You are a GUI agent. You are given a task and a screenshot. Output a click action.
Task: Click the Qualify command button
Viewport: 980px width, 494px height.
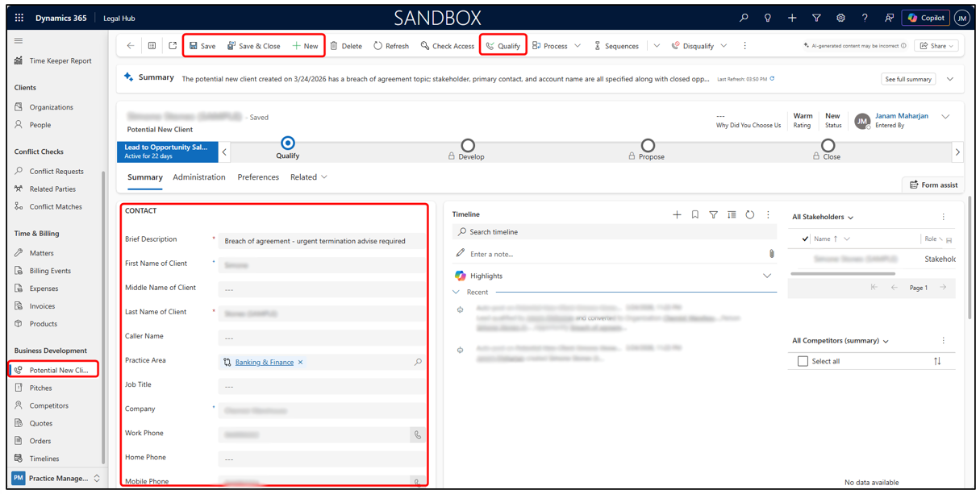pos(503,46)
